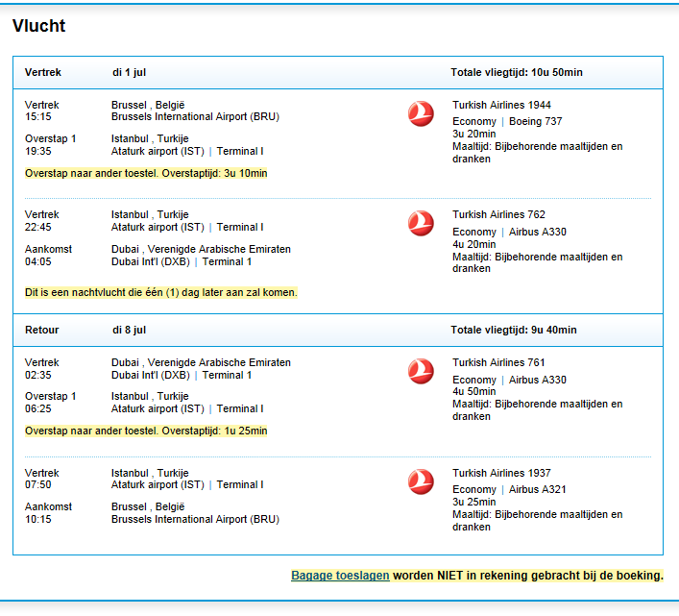Click the 'di 8 jul' return date
Screen dimensions: 679x616
[x=129, y=330]
